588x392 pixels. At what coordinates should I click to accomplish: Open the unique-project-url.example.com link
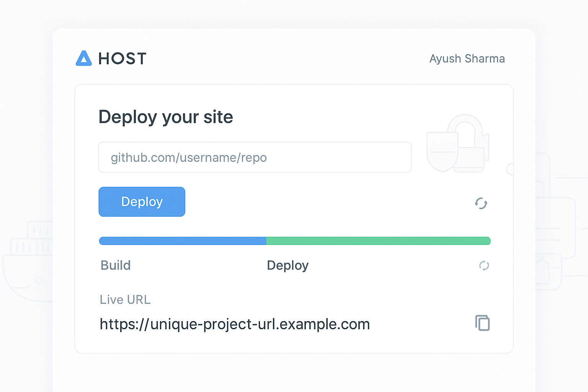pos(235,324)
